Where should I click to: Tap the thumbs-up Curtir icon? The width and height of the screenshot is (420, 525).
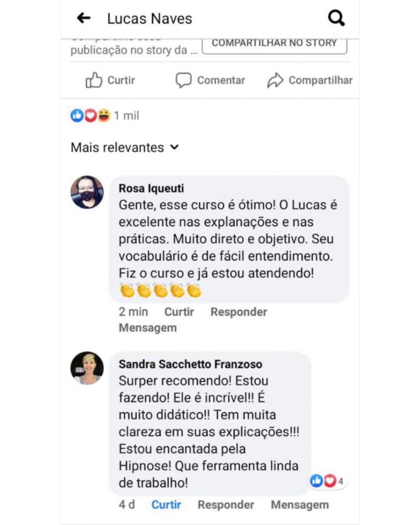[x=94, y=80]
